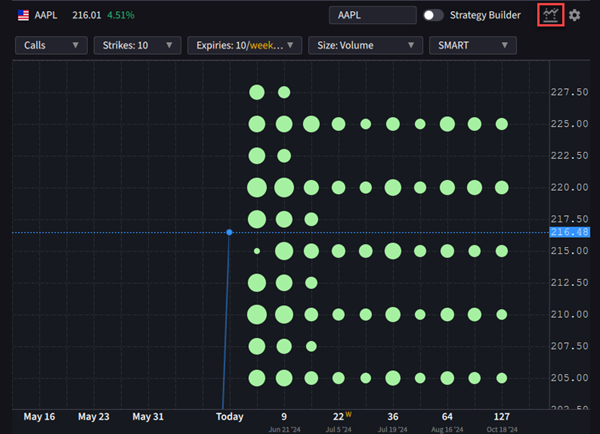This screenshot has height=434, width=600.
Task: Select 205.00 call bubble at Jul 5 '24 expiry
Action: click(338, 378)
